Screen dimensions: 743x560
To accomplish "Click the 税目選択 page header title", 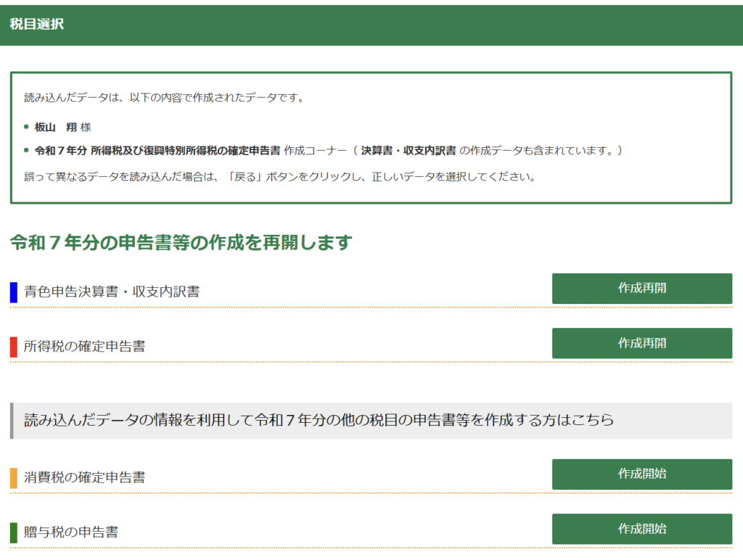I will [x=37, y=25].
